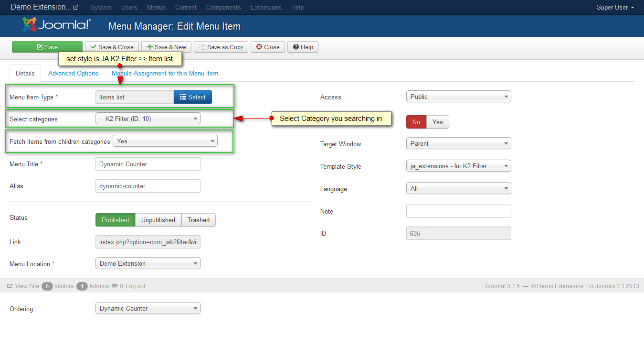
Task: Open the Access dropdown
Action: (x=459, y=97)
